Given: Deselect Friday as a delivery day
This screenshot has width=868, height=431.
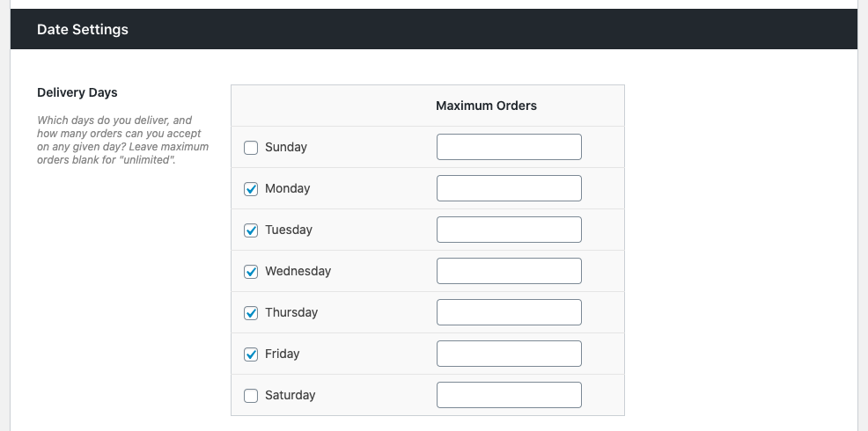Looking at the screenshot, I should (x=251, y=354).
